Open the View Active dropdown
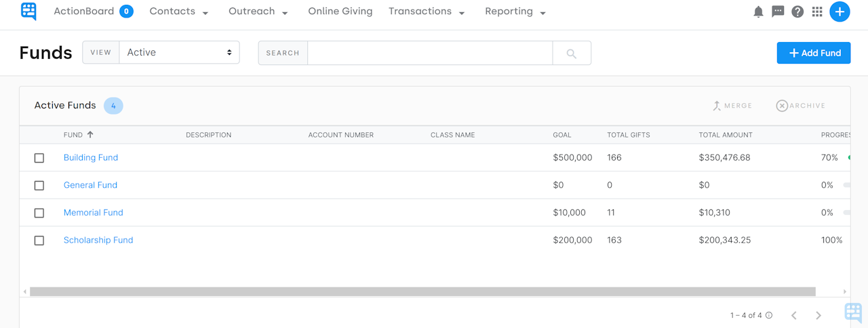 click(179, 53)
